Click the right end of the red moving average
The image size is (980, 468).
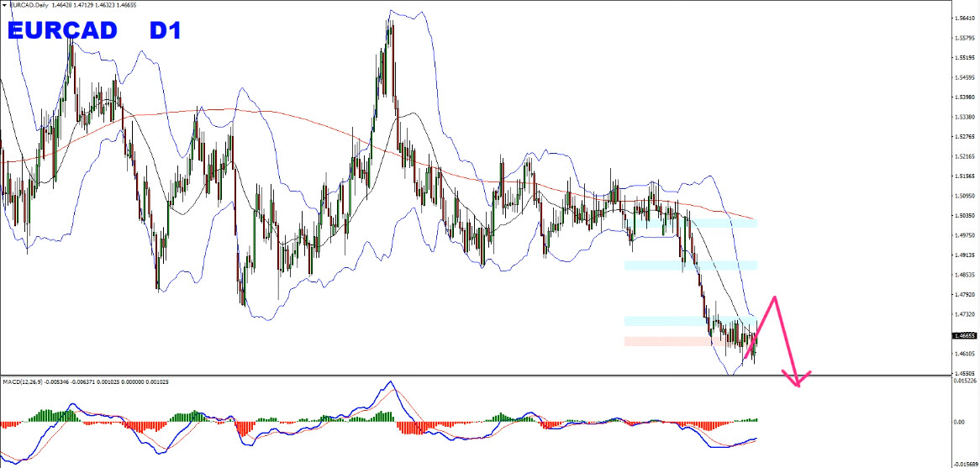coord(753,218)
